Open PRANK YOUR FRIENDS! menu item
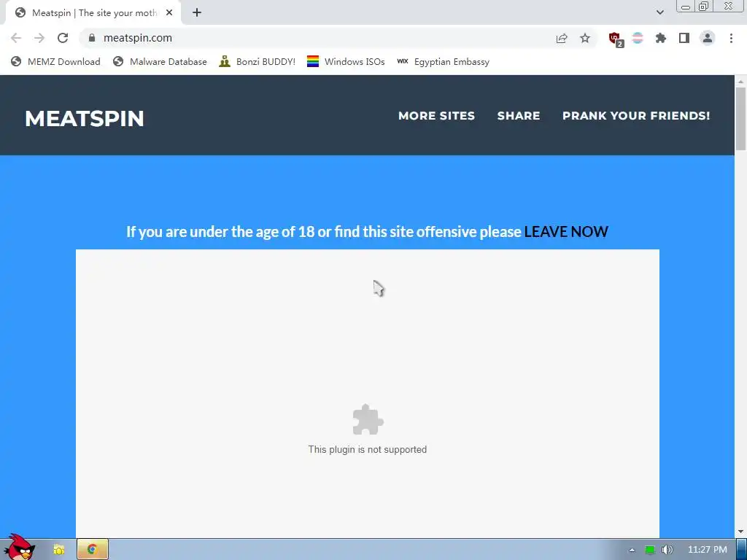The width and height of the screenshot is (747, 560). coord(636,116)
